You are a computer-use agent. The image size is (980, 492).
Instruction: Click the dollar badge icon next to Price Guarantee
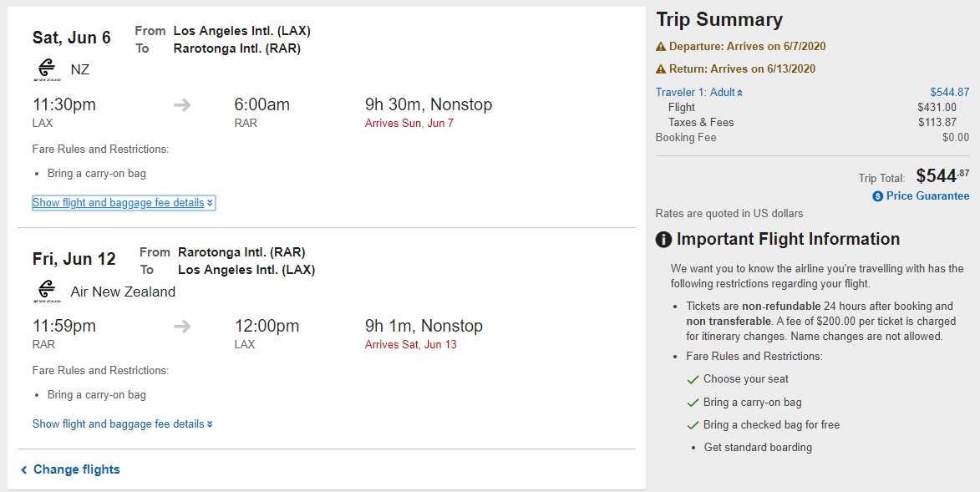pos(877,196)
